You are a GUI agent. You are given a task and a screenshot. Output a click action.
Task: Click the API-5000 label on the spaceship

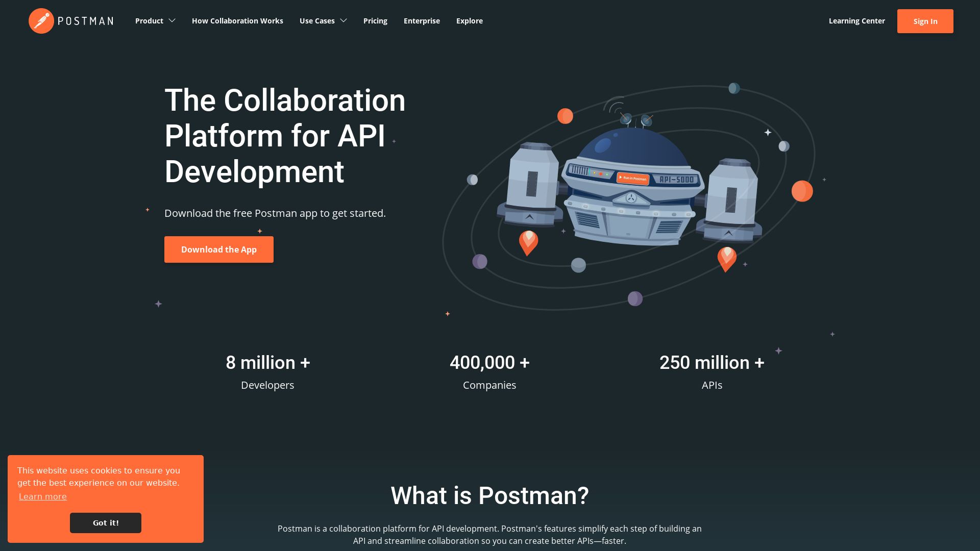pos(676,180)
